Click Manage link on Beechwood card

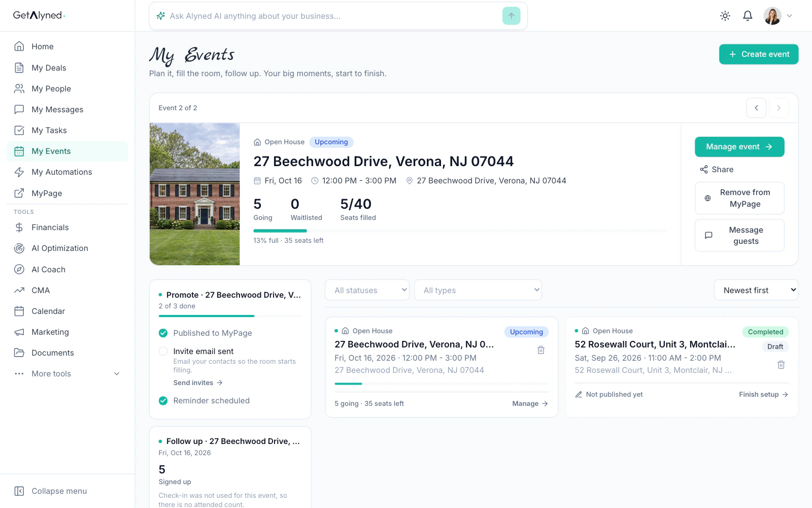click(530, 404)
